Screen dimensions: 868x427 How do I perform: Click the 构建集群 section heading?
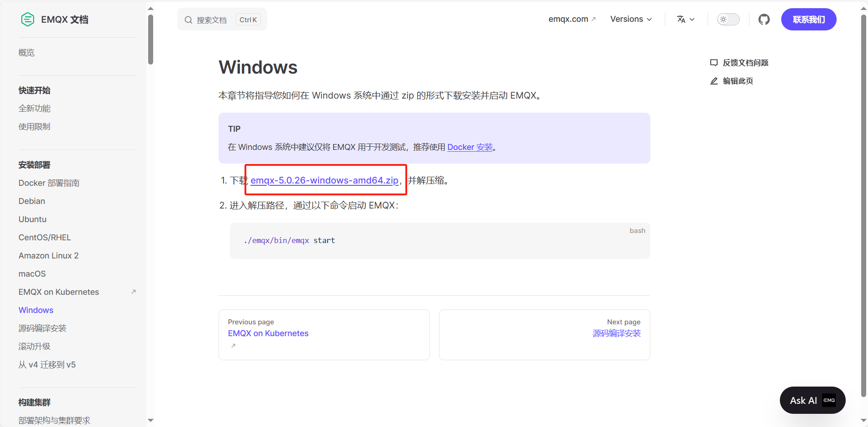click(x=35, y=402)
